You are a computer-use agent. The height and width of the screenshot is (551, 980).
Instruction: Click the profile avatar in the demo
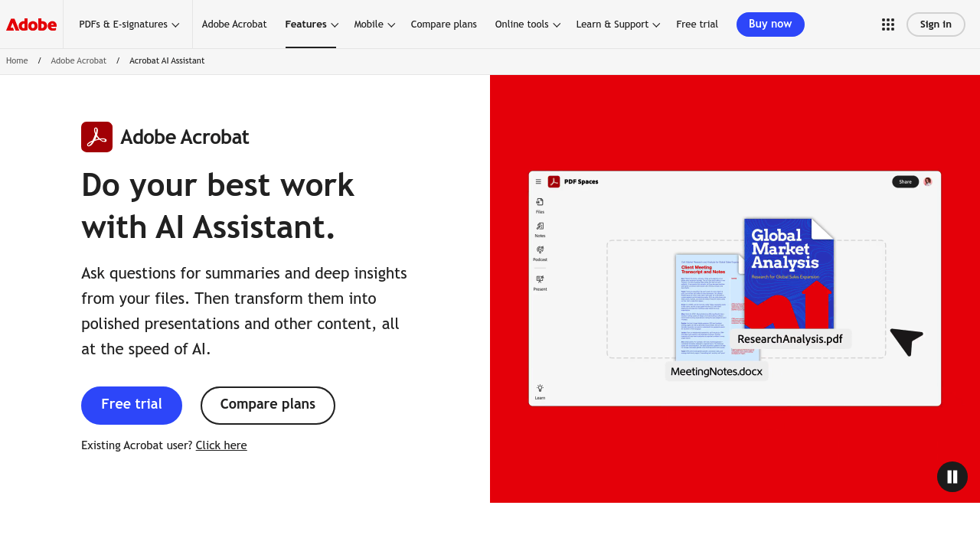coord(926,181)
